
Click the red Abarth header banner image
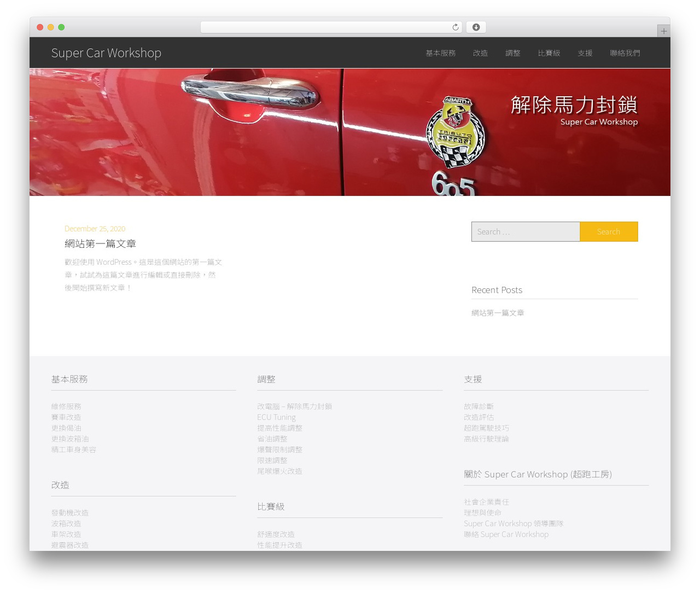coord(350,132)
